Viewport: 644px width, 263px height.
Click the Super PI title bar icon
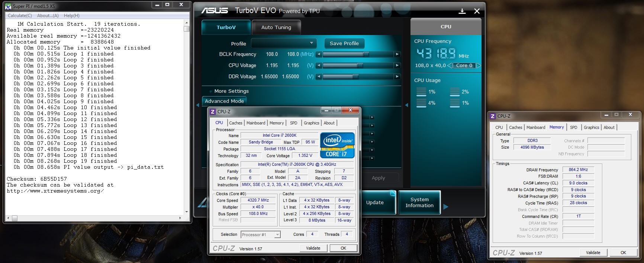coord(8,6)
